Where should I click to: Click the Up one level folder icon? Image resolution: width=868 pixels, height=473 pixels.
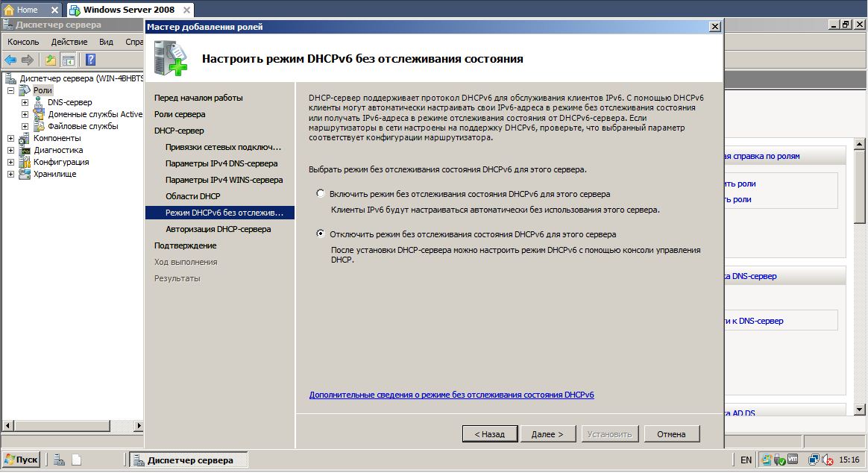click(x=51, y=60)
